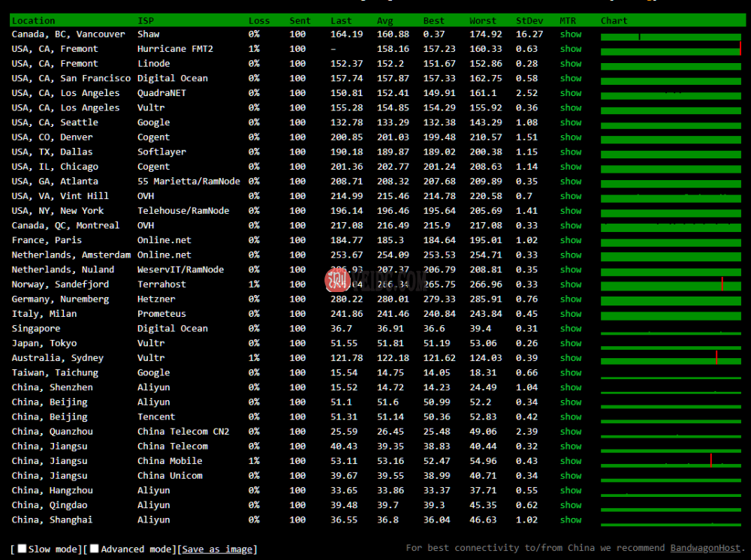Image resolution: width=751 pixels, height=560 pixels.
Task: Click the Sent column header
Action: pyautogui.click(x=300, y=20)
